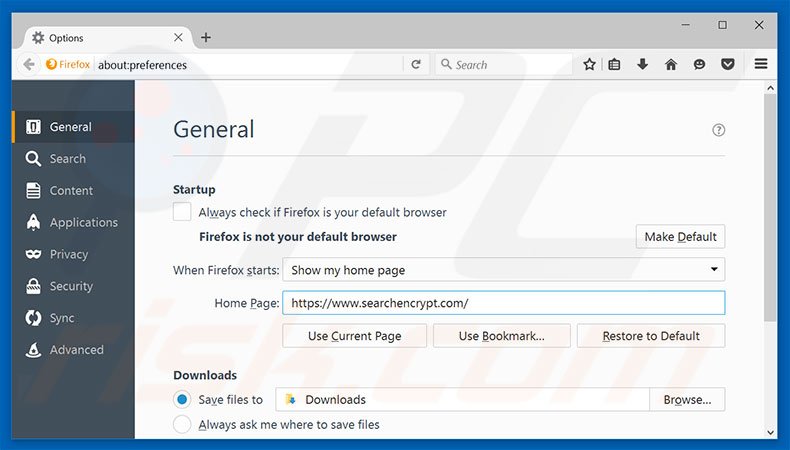
Task: Click the Firefox is not your default browser text
Action: pos(298,237)
